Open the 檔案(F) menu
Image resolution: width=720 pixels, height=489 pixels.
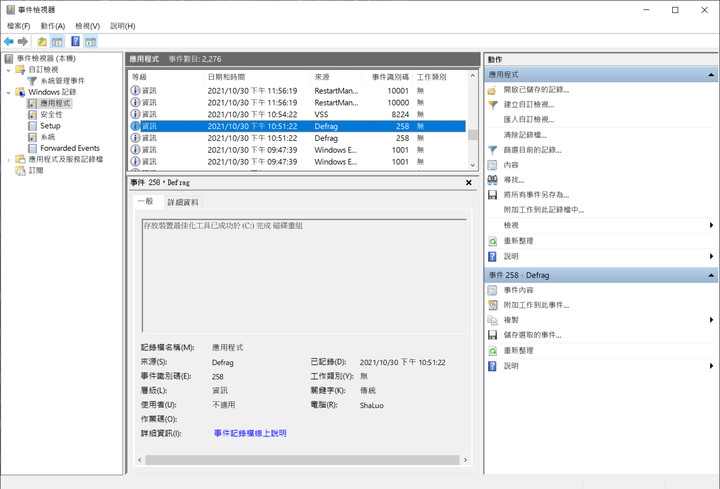(18, 26)
